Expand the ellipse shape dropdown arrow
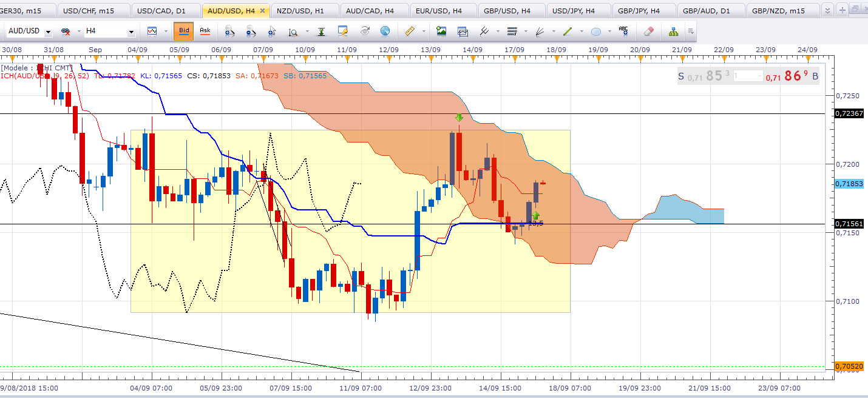The height and width of the screenshot is (399, 868). (609, 32)
